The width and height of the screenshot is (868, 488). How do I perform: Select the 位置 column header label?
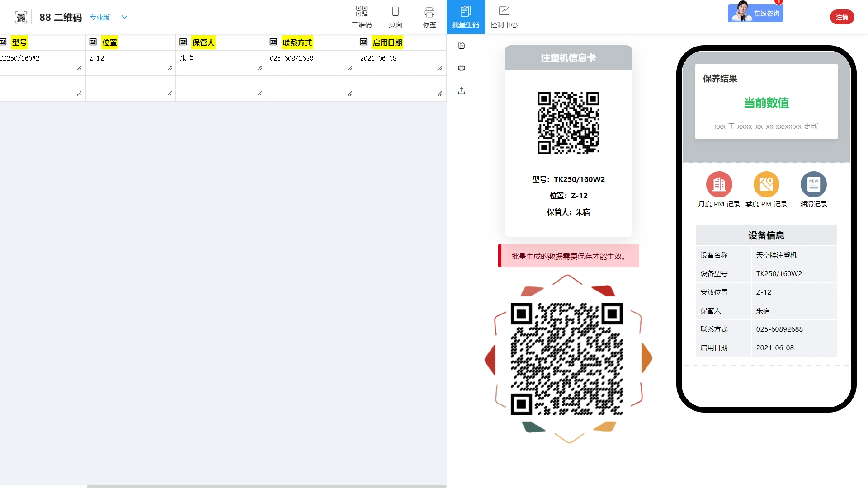tap(110, 42)
